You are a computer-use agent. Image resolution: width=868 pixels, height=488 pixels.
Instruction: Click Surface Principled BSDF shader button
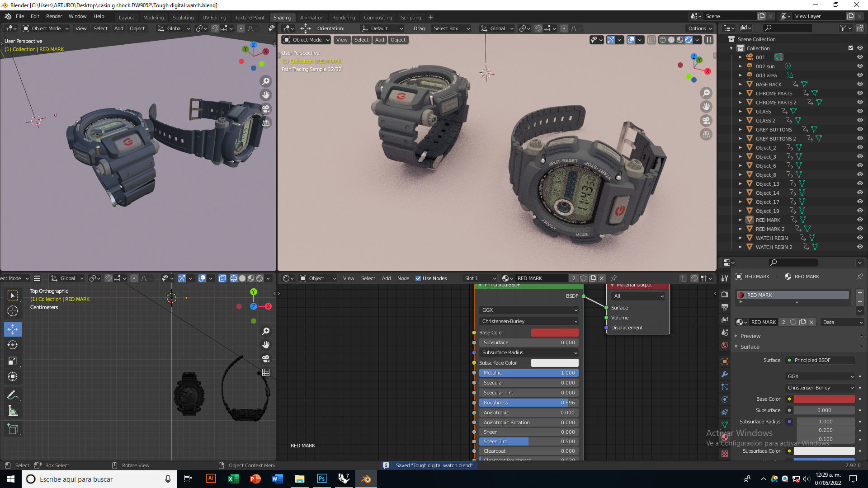(x=820, y=360)
